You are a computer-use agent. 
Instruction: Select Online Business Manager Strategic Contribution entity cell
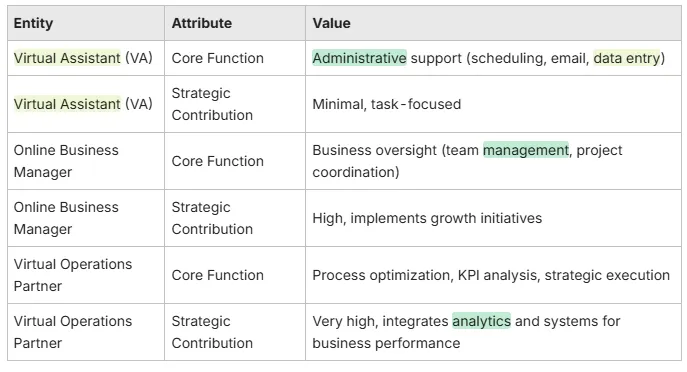(86, 218)
